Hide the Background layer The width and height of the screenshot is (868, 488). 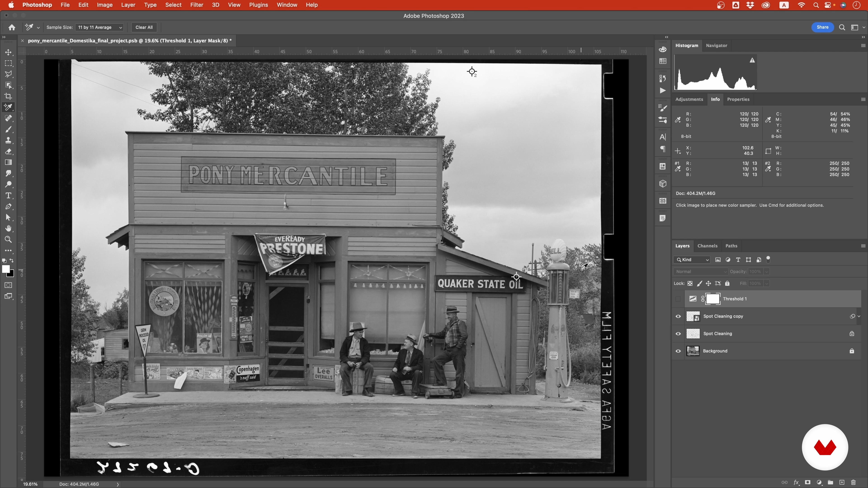click(x=678, y=351)
